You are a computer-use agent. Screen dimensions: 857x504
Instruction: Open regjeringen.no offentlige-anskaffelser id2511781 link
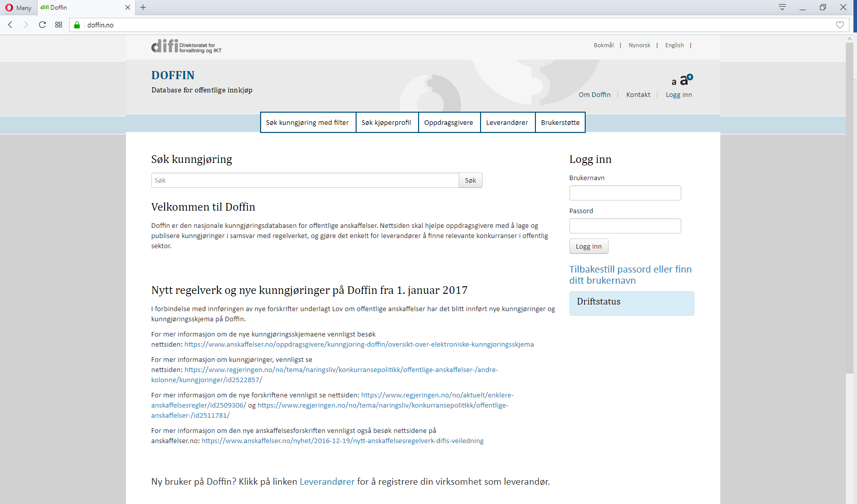330,410
